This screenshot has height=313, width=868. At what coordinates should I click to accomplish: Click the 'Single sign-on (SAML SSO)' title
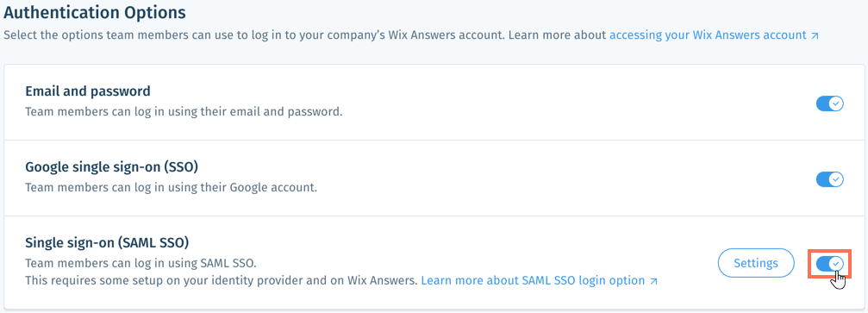[108, 242]
